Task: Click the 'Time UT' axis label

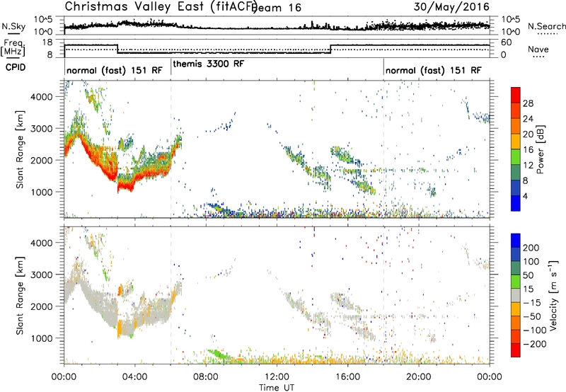Action: coord(277,387)
